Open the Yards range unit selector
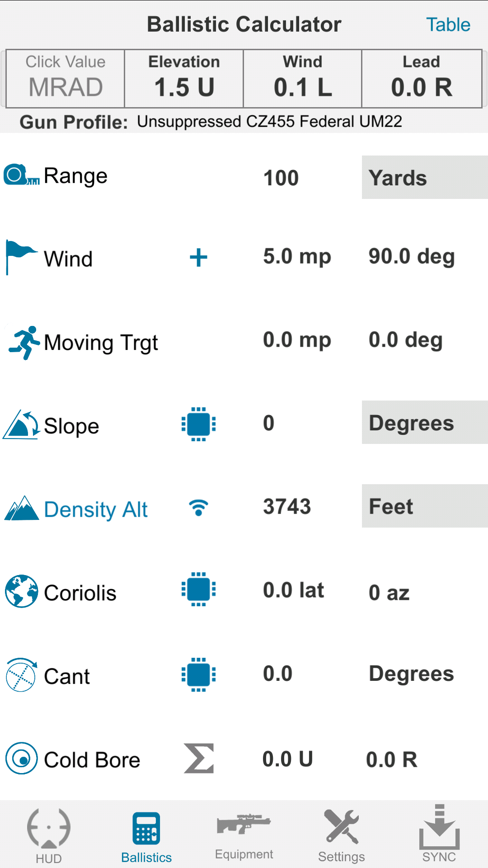Screen dimensions: 488x868 (425, 177)
